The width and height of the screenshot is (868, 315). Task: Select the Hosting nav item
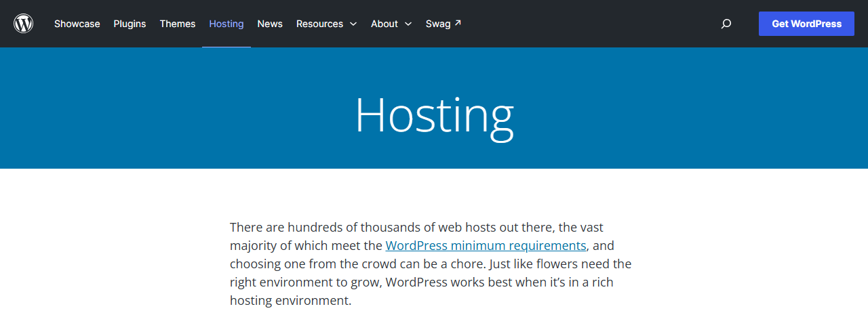coord(226,24)
